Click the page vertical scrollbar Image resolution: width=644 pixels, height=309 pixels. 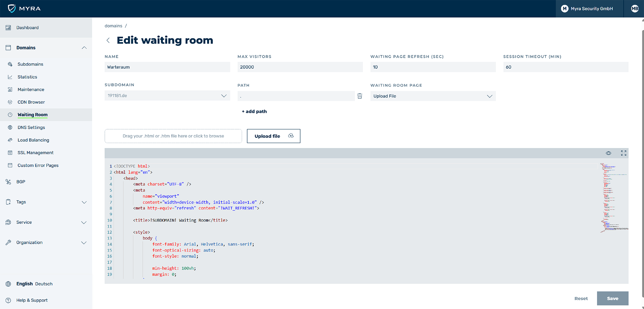pyautogui.click(x=642, y=164)
